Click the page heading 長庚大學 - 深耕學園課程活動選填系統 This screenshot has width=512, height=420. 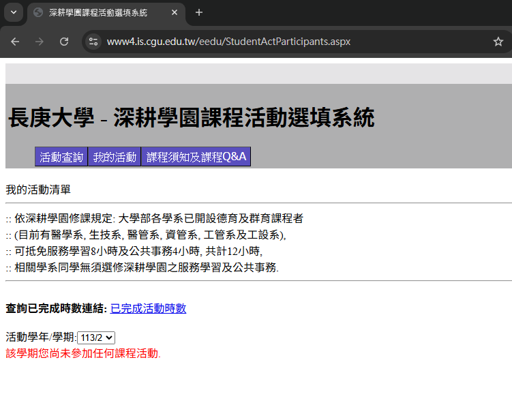click(192, 117)
